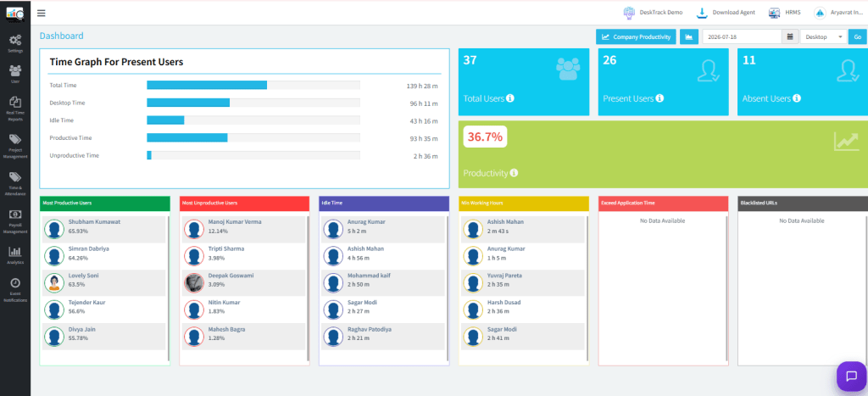Select the Blacklisted URLs header

click(803, 204)
